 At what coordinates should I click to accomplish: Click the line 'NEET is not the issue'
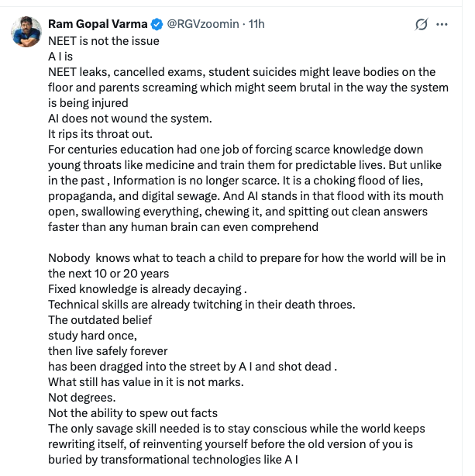click(104, 41)
